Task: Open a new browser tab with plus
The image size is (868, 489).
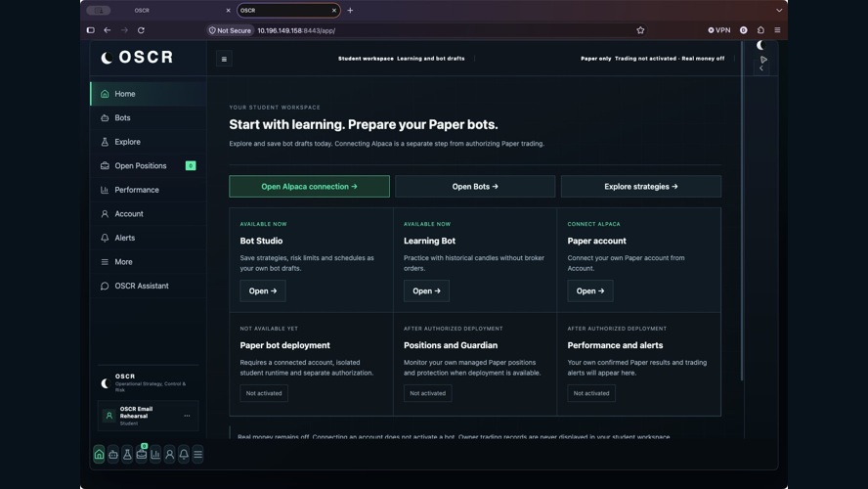Action: pos(350,11)
